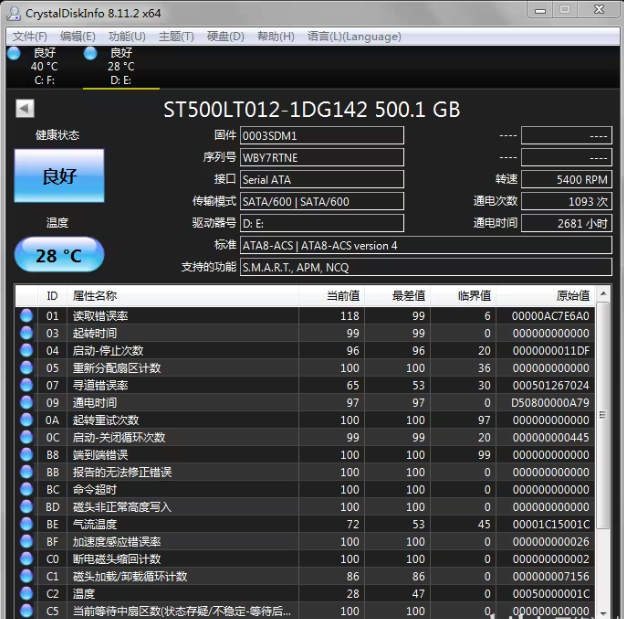Click status orb for attribute BB 报告的无法修正错误
Viewport: 624px width, 619px height.
pos(26,472)
